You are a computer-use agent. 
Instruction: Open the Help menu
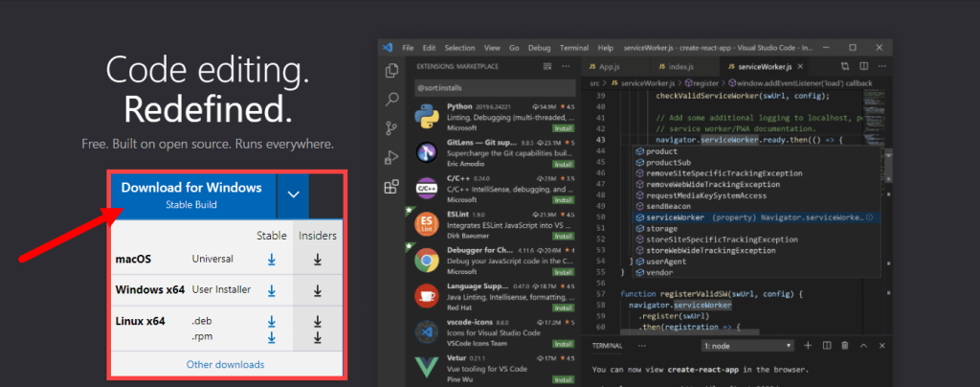[606, 48]
